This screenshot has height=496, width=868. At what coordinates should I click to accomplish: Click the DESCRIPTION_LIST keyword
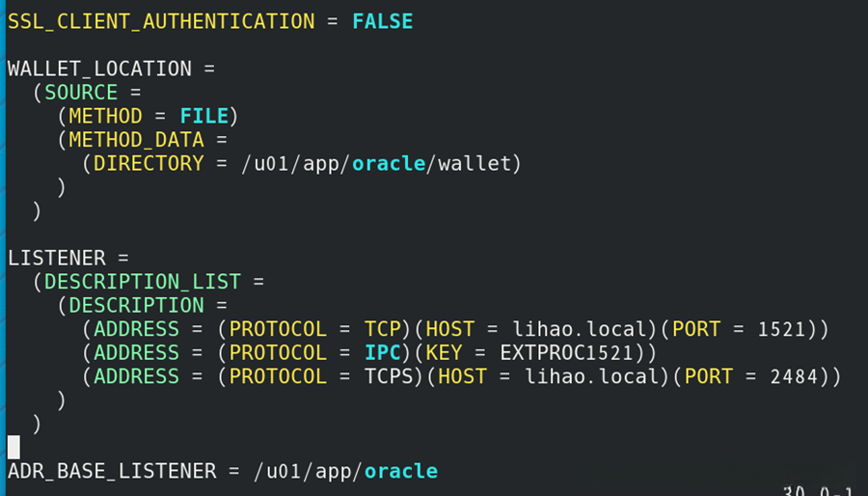point(148,282)
